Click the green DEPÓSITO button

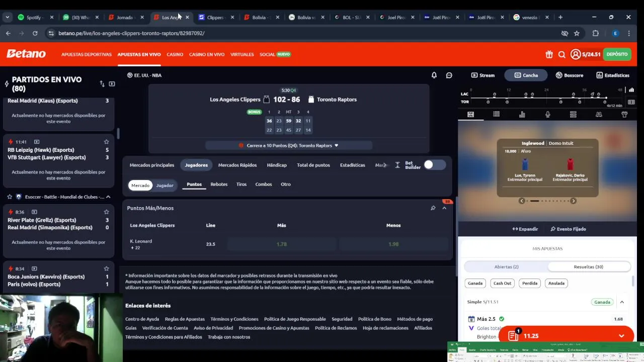tap(617, 54)
